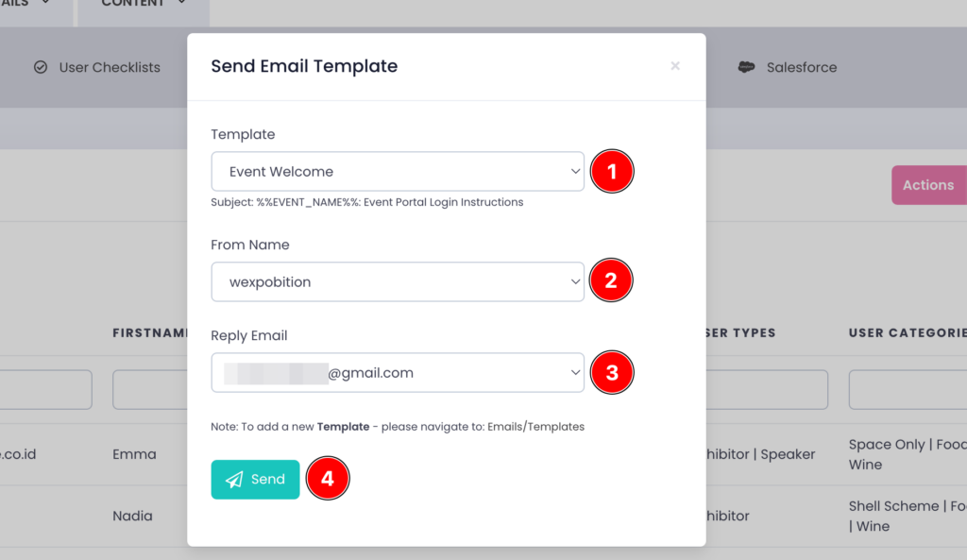The width and height of the screenshot is (967, 560).
Task: Click red step marker number 4
Action: 328,479
